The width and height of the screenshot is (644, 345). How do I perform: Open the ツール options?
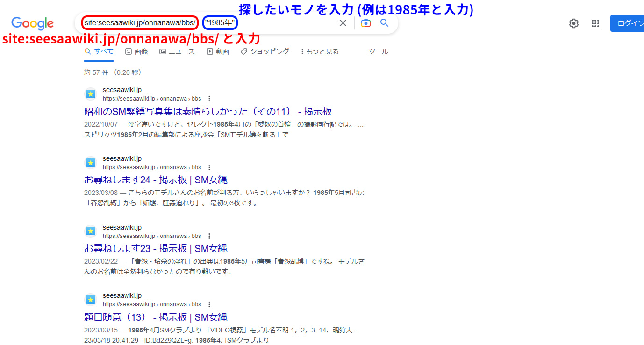[x=379, y=51]
